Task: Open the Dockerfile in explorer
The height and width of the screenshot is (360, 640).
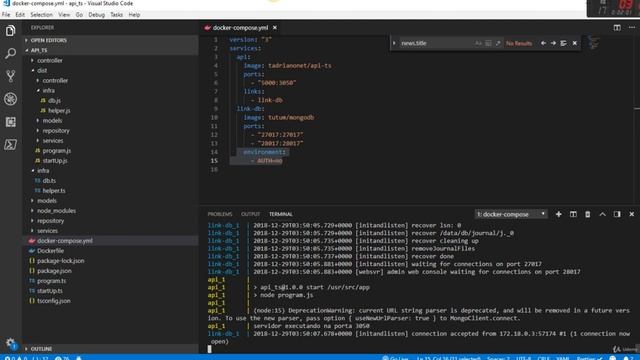Action: [x=110, y=251]
